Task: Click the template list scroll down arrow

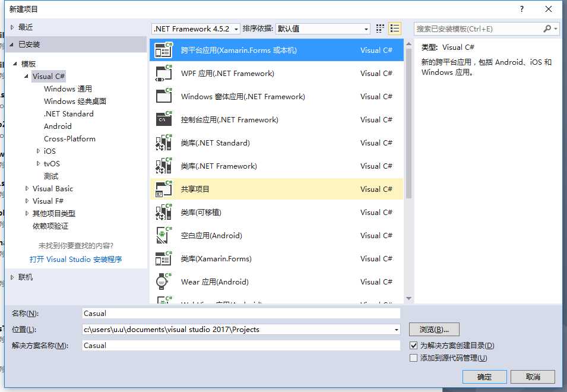Action: pos(408,298)
